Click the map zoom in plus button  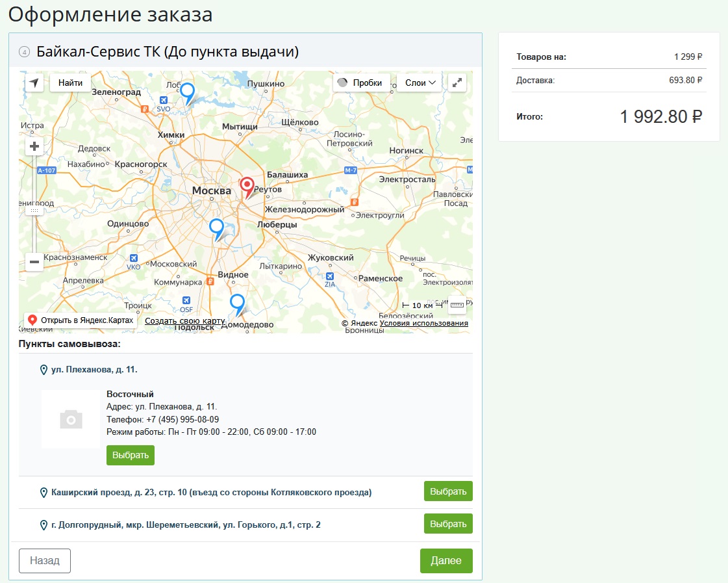pos(34,147)
